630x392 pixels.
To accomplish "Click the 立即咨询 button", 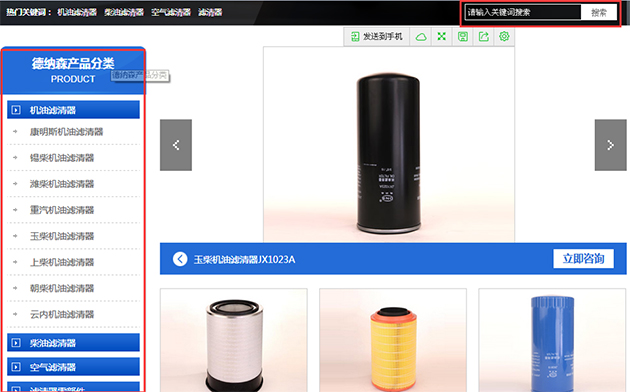I will click(583, 259).
